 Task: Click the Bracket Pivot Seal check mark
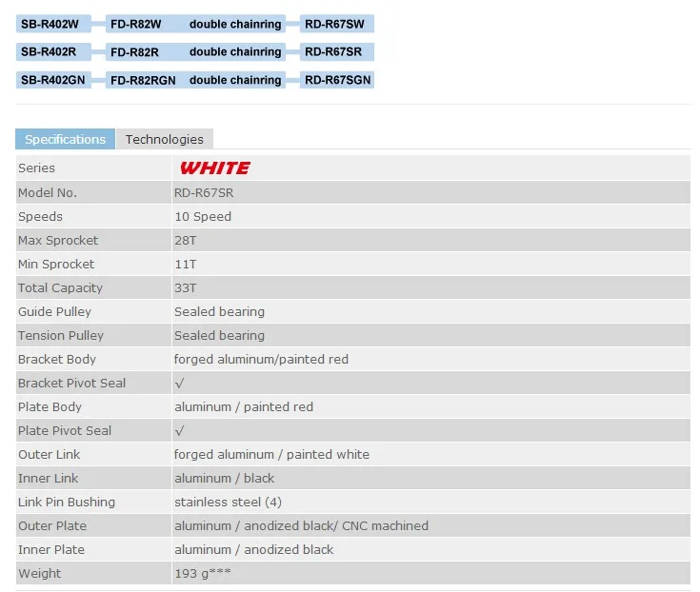tap(179, 384)
